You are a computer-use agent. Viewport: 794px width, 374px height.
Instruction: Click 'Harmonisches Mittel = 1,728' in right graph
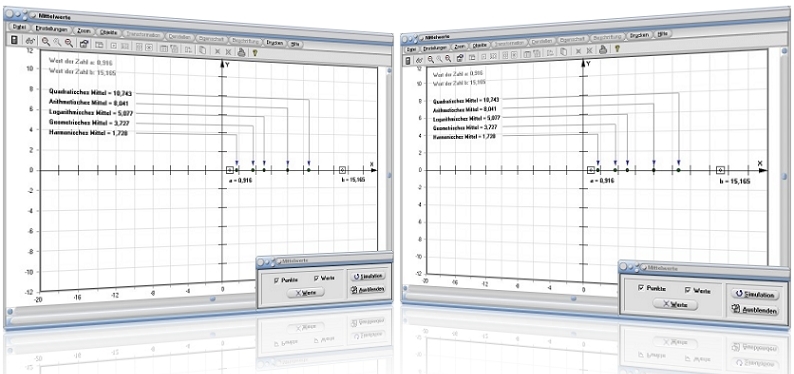click(465, 136)
